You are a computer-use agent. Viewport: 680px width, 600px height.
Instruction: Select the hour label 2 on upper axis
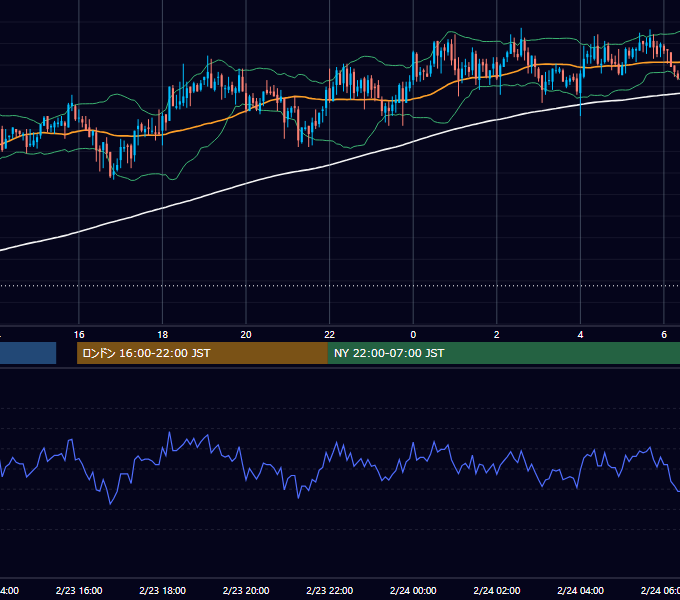[x=497, y=335]
